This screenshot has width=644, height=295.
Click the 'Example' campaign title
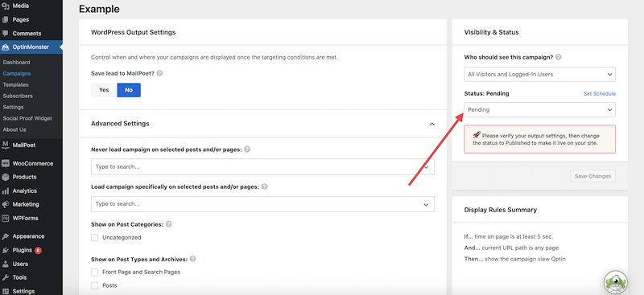[99, 9]
